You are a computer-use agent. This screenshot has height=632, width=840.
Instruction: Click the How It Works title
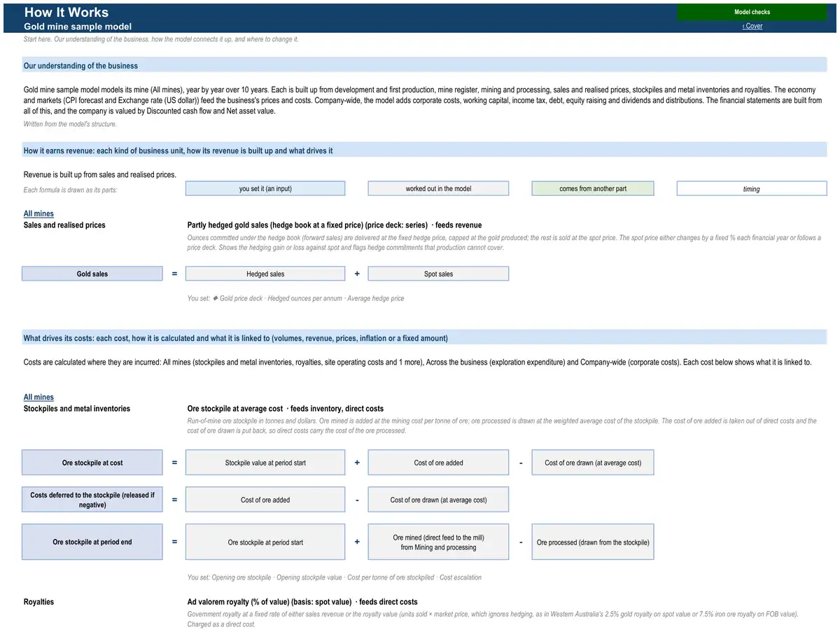[x=66, y=12]
